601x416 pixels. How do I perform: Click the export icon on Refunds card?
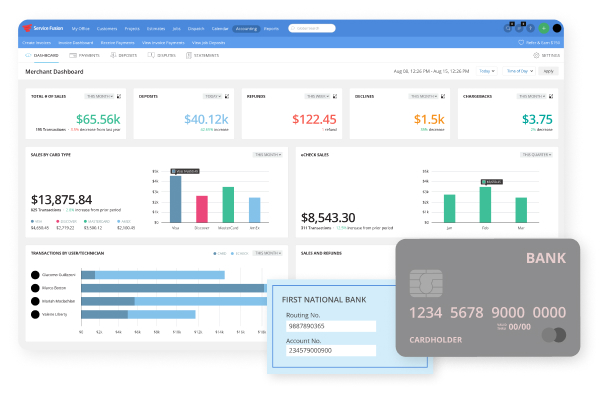336,96
